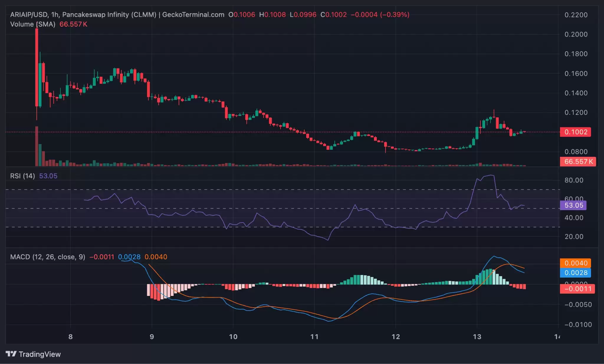Click the 0.2000 price scale label

coord(576,34)
